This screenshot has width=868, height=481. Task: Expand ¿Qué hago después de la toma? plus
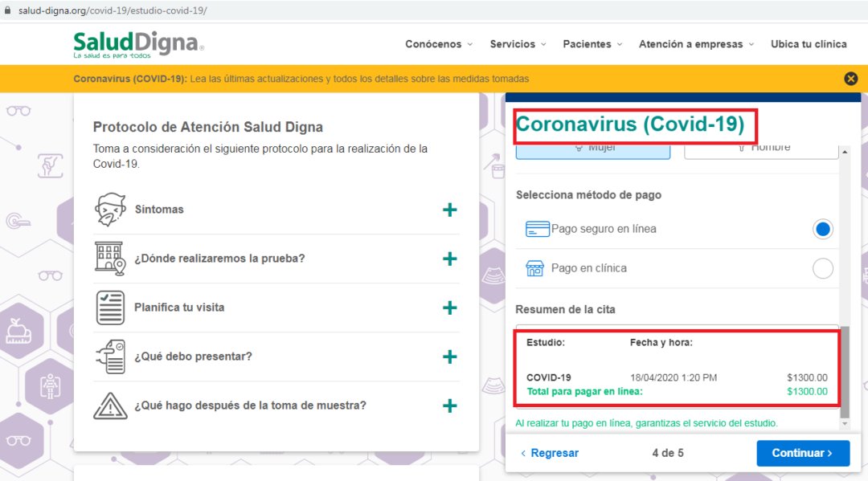pyautogui.click(x=450, y=406)
